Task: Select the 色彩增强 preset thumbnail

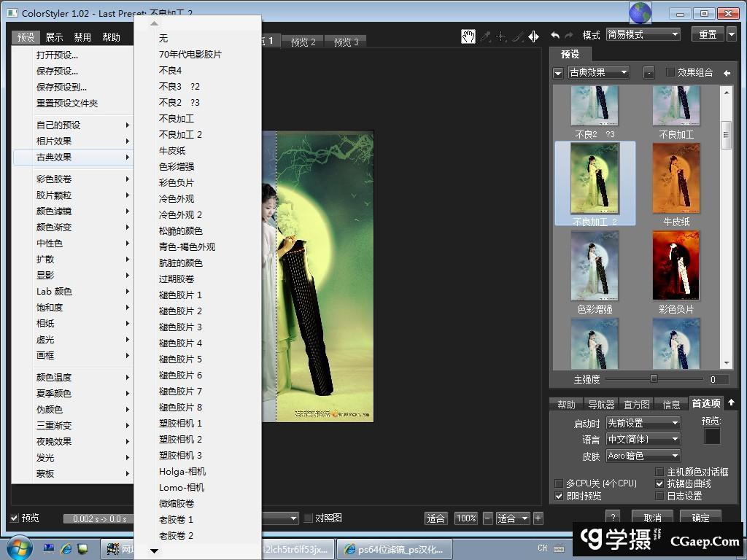Action: tap(595, 265)
